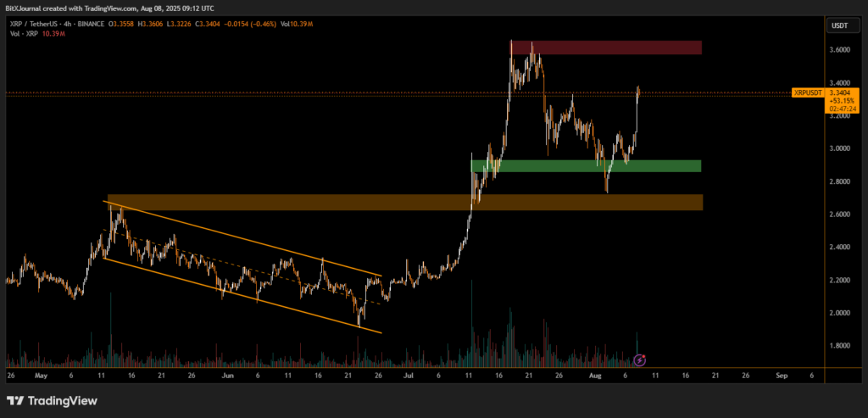Click the Sep label on time axis

[x=781, y=374]
